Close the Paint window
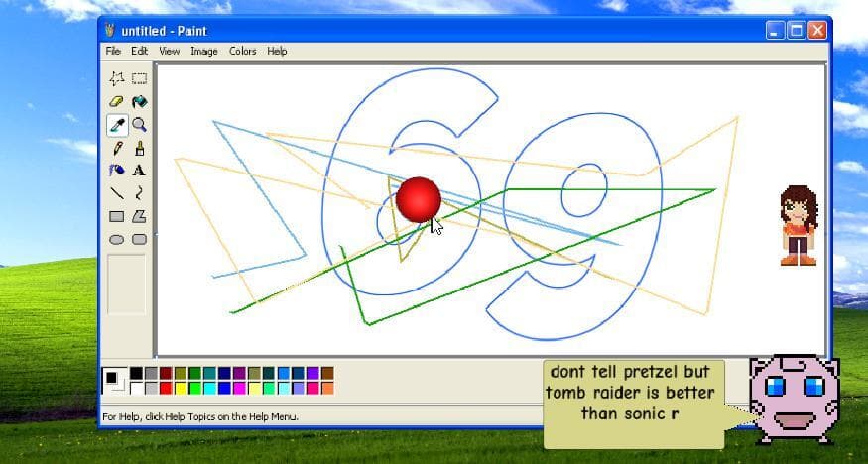This screenshot has width=868, height=464. click(x=817, y=31)
